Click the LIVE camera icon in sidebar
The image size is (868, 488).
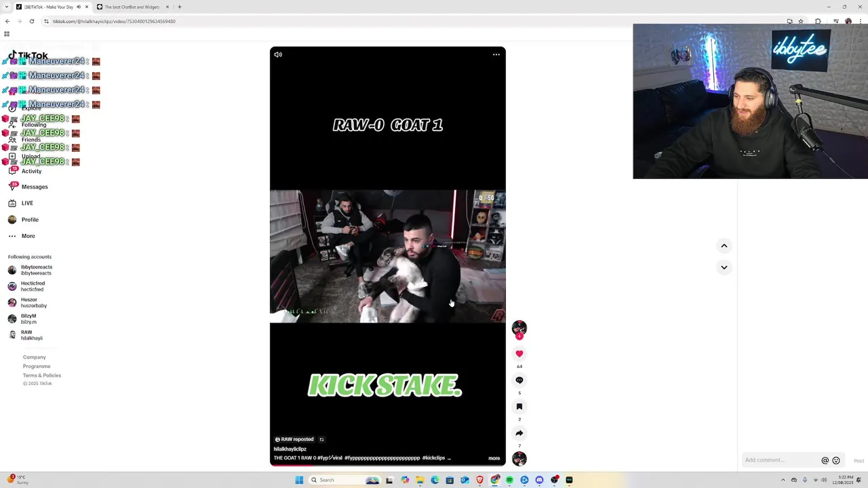(x=12, y=203)
